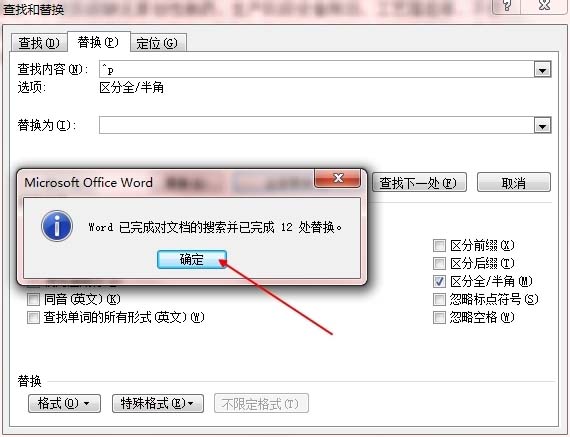570x437 pixels.
Task: Enable the 忽略标点符号 checkbox
Action: pyautogui.click(x=439, y=299)
